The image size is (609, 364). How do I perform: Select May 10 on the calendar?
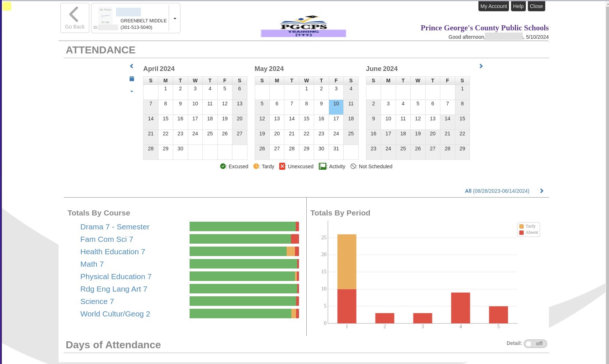point(336,107)
